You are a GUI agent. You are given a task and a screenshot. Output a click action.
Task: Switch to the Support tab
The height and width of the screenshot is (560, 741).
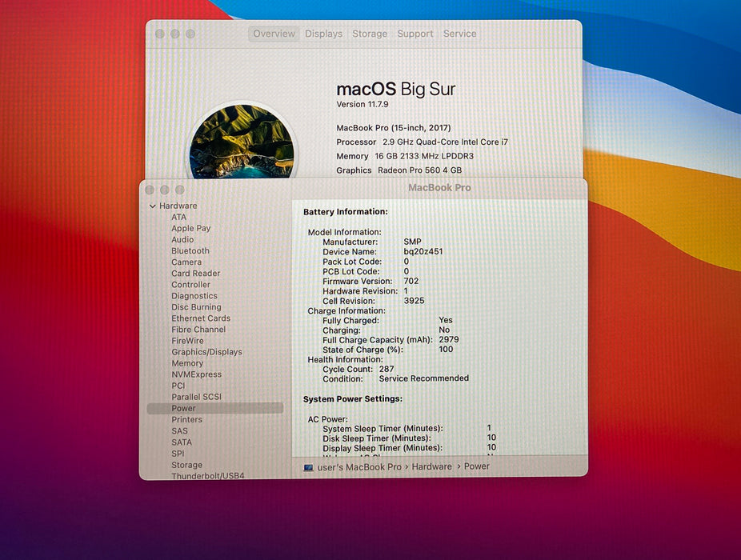pos(415,34)
